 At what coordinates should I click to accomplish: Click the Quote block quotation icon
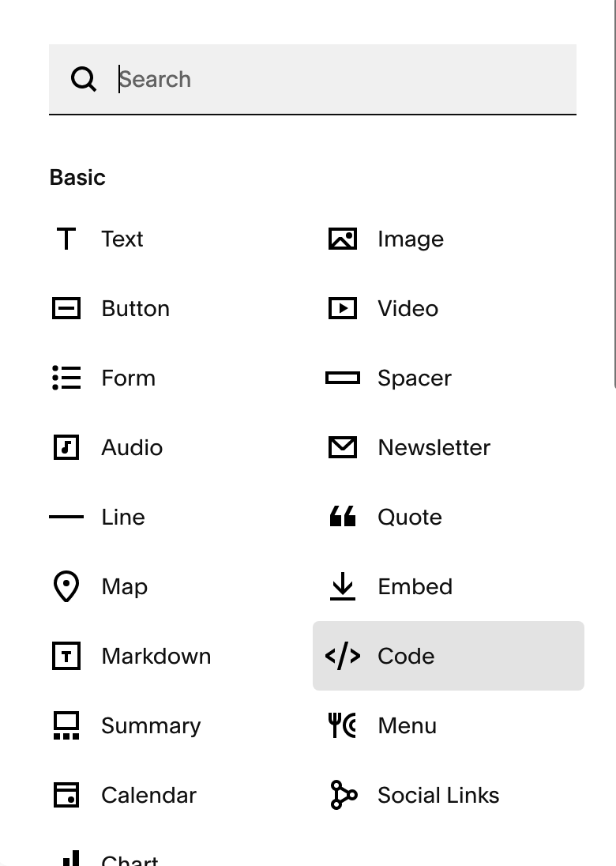click(342, 517)
